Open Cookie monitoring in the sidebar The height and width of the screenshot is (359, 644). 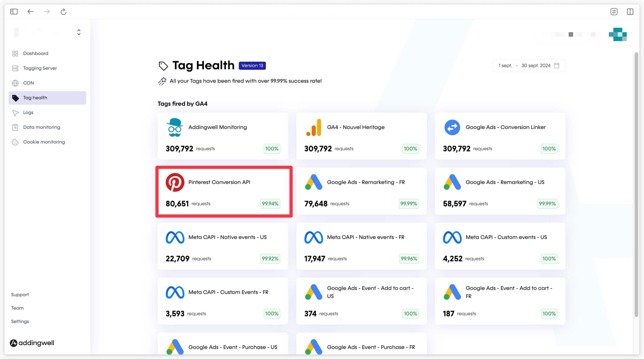point(47,142)
